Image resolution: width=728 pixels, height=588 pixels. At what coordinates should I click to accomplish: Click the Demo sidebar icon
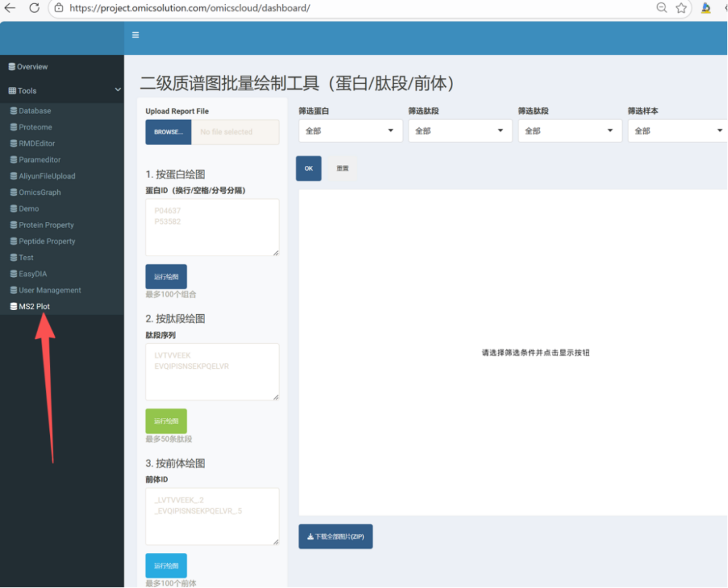click(14, 208)
